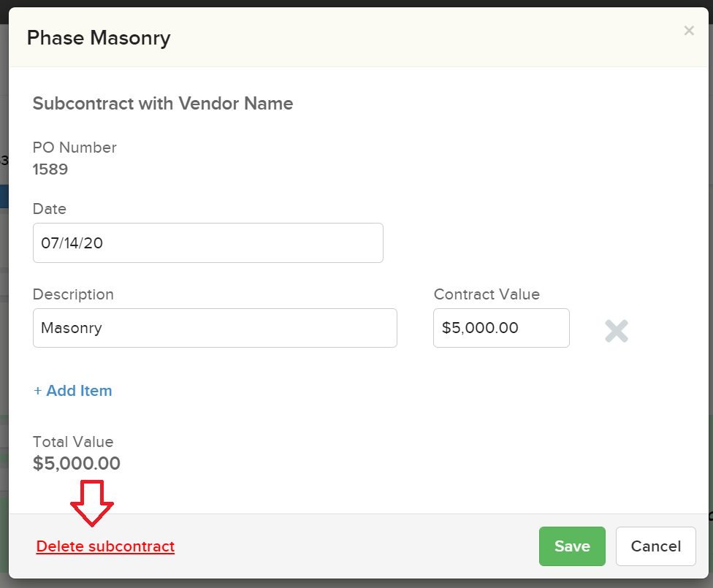The width and height of the screenshot is (713, 588).
Task: Click the Contract Value label
Action: coord(487,294)
